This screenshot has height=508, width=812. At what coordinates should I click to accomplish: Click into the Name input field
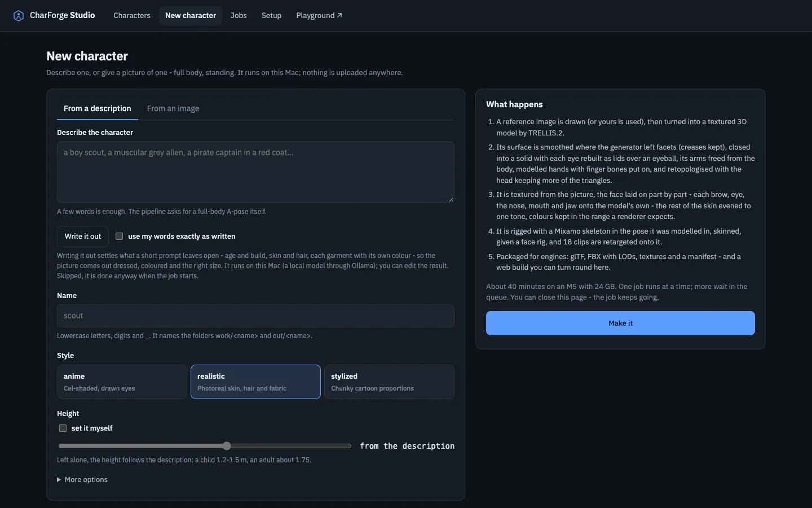pos(255,316)
